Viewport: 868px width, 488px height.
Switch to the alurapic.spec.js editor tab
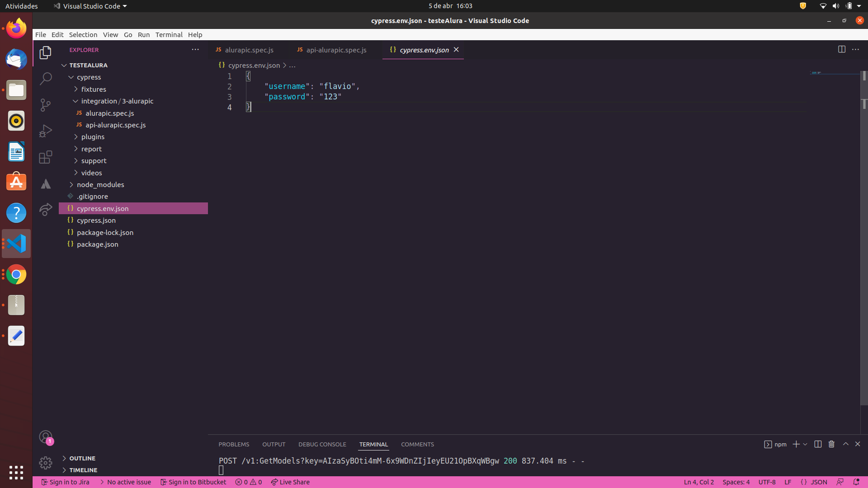[249, 50]
